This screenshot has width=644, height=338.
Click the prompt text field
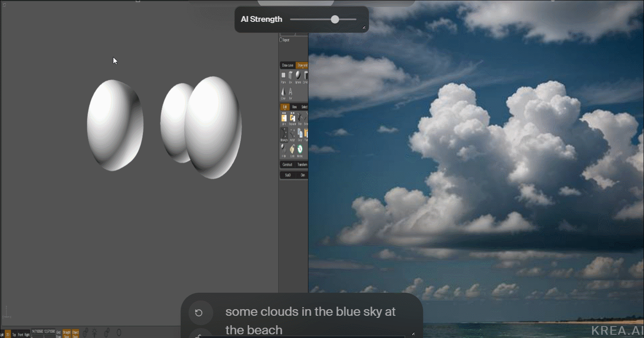click(x=310, y=320)
